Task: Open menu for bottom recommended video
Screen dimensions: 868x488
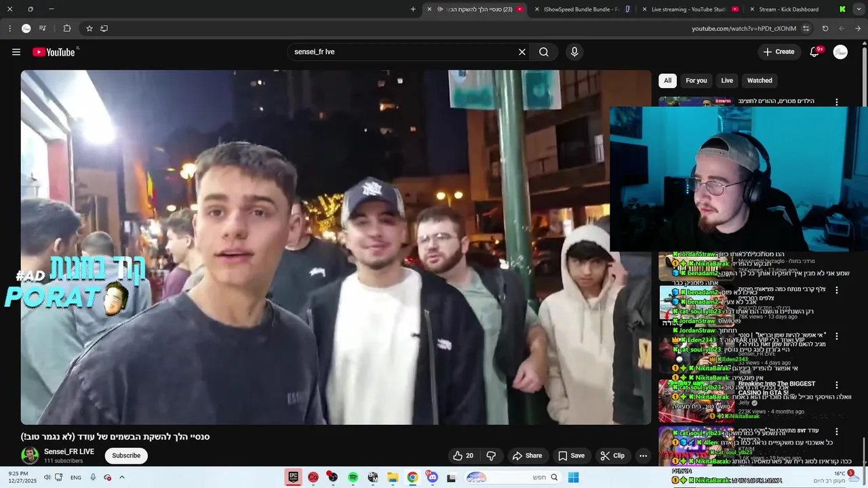Action: [x=837, y=431]
